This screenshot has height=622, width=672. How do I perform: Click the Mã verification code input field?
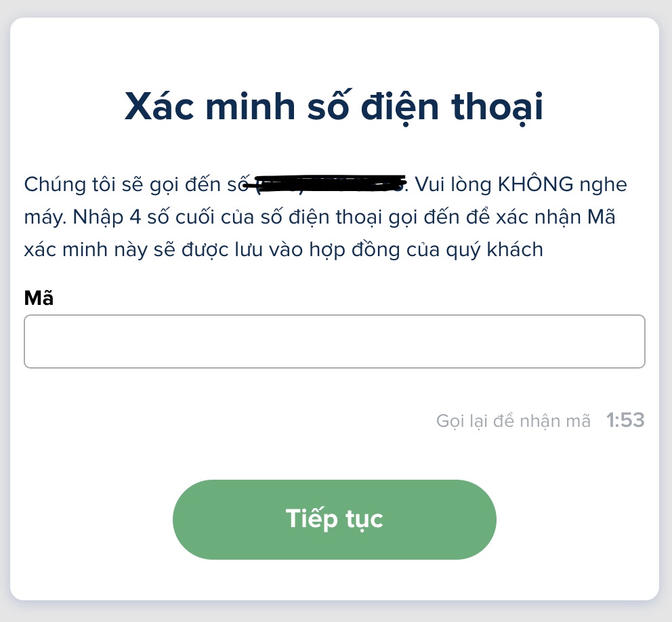(x=334, y=341)
